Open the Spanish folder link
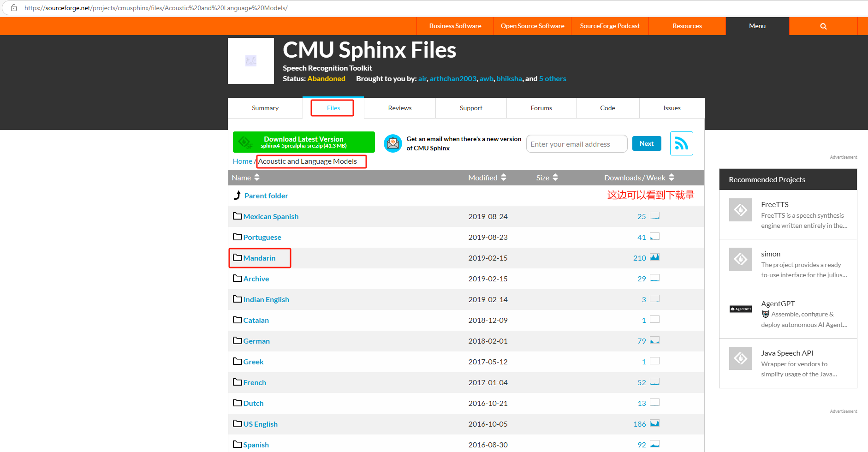The image size is (868, 452). tap(256, 445)
